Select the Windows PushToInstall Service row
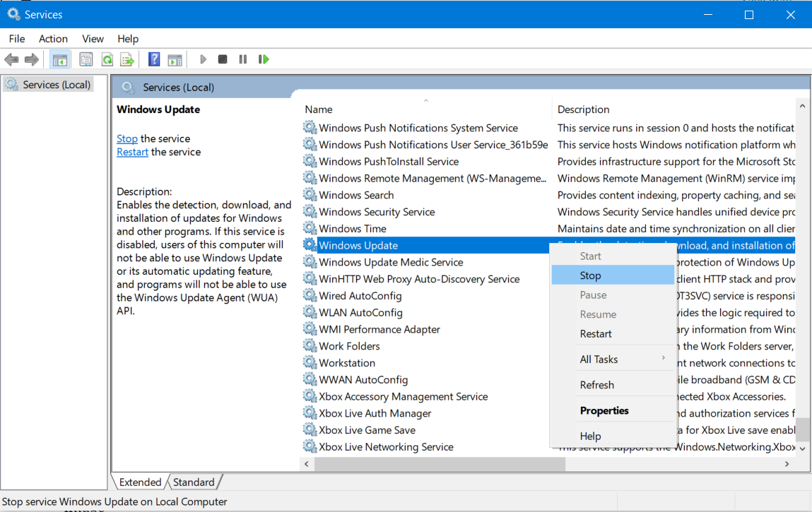 389,162
